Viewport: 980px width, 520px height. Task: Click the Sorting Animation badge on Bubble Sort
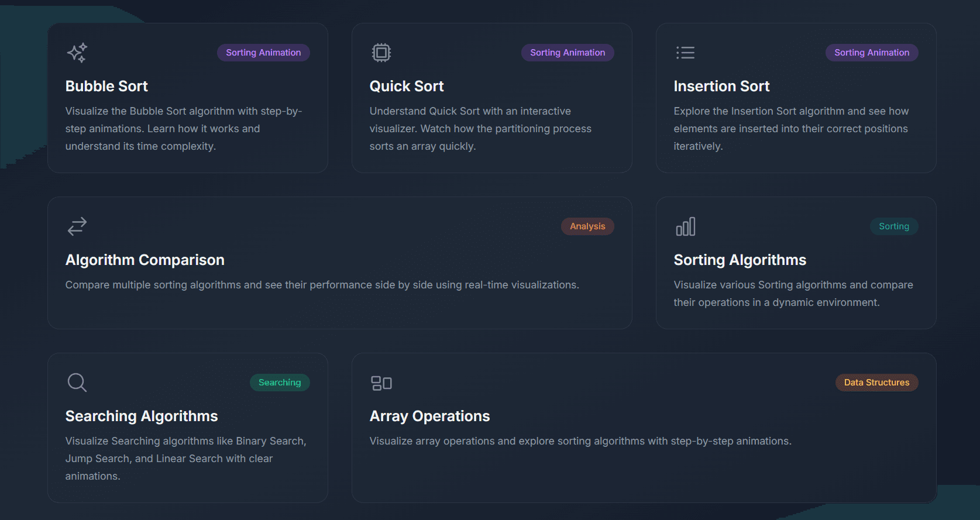[x=263, y=53]
